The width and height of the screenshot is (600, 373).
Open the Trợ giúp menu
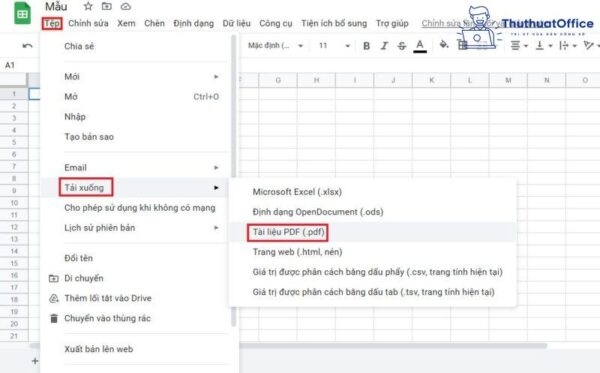392,24
